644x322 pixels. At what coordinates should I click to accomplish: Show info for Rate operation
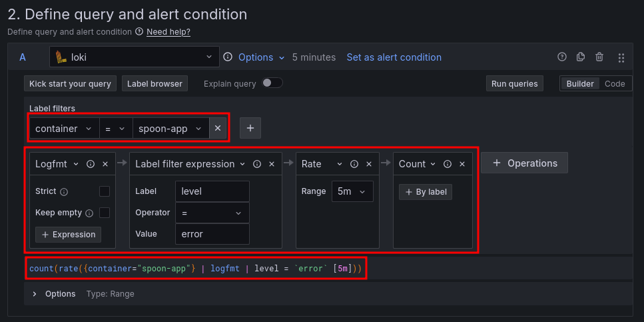tap(354, 164)
